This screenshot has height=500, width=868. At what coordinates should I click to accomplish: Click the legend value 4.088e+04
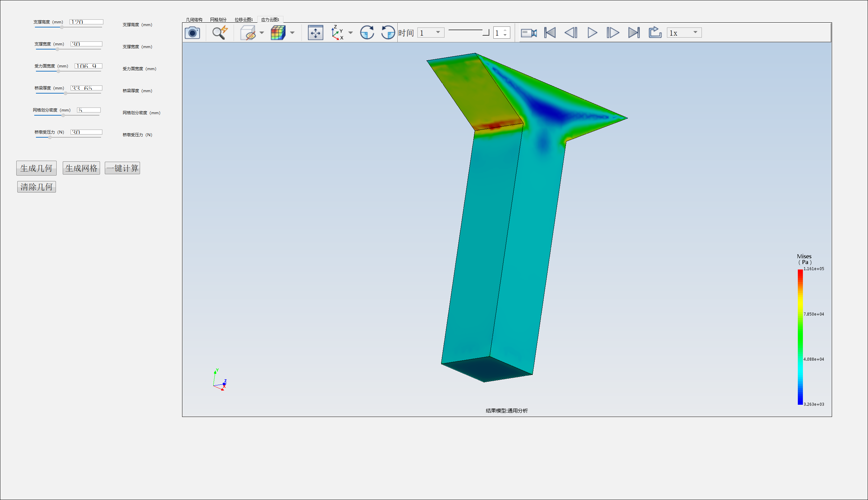coord(813,359)
